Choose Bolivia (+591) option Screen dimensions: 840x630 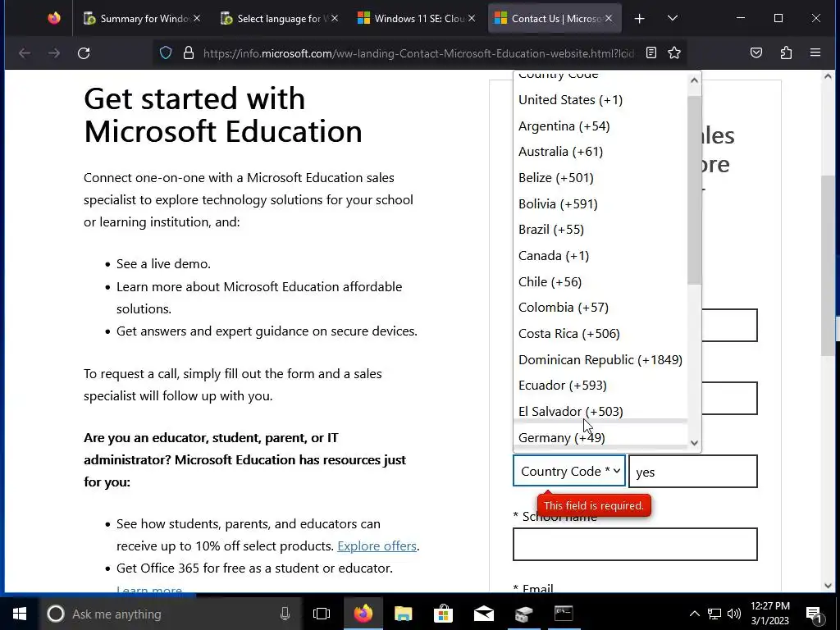[x=600, y=203]
